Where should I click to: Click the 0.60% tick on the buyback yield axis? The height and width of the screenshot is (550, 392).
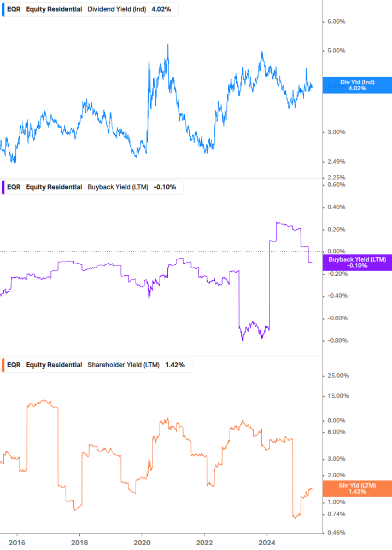click(336, 185)
